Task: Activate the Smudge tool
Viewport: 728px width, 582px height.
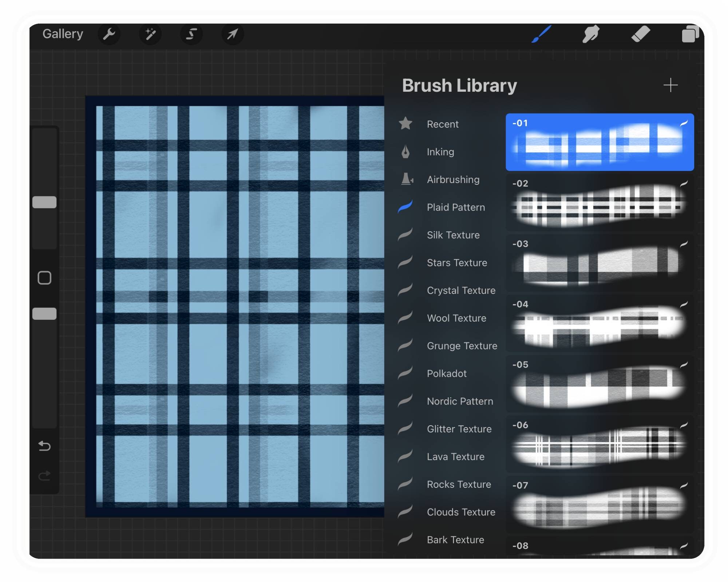Action: [x=590, y=34]
